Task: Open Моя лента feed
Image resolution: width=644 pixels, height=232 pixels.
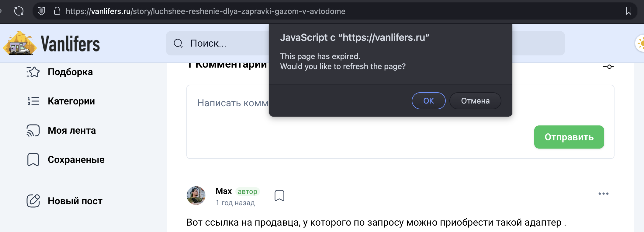Action: click(71, 130)
